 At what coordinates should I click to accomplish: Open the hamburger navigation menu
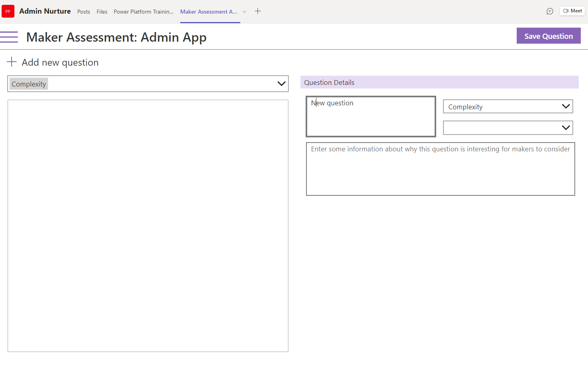point(9,37)
